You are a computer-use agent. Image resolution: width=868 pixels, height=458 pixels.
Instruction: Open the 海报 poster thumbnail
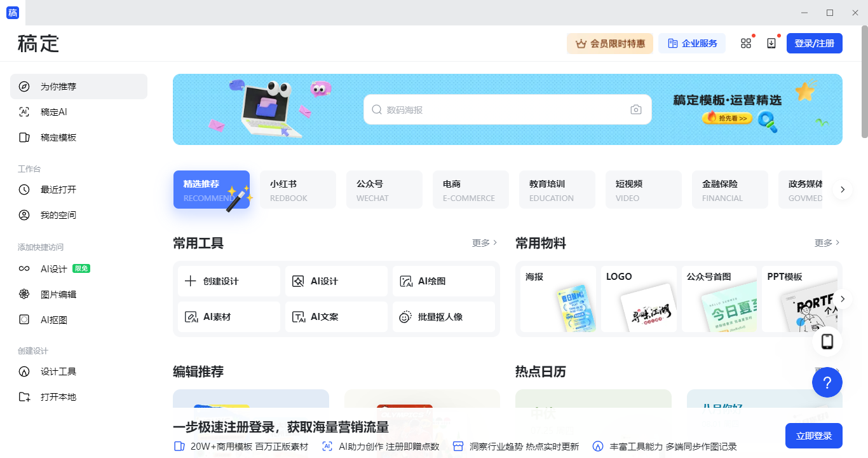tap(557, 299)
